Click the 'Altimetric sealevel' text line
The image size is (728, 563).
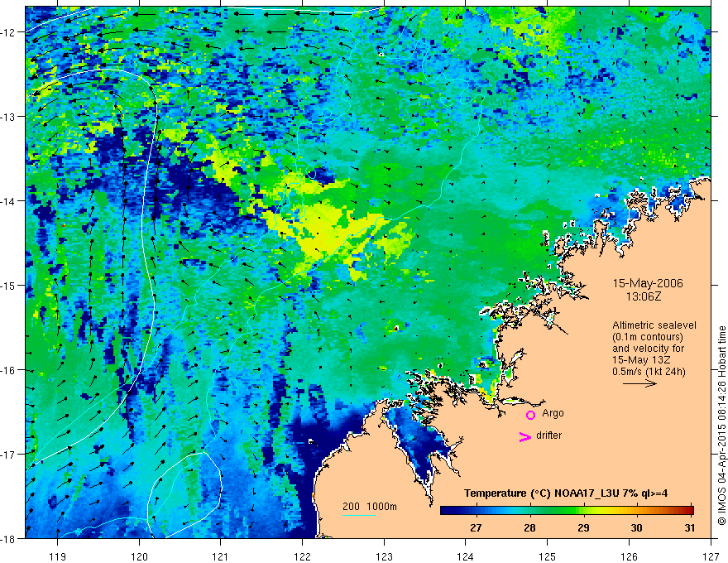pyautogui.click(x=654, y=325)
